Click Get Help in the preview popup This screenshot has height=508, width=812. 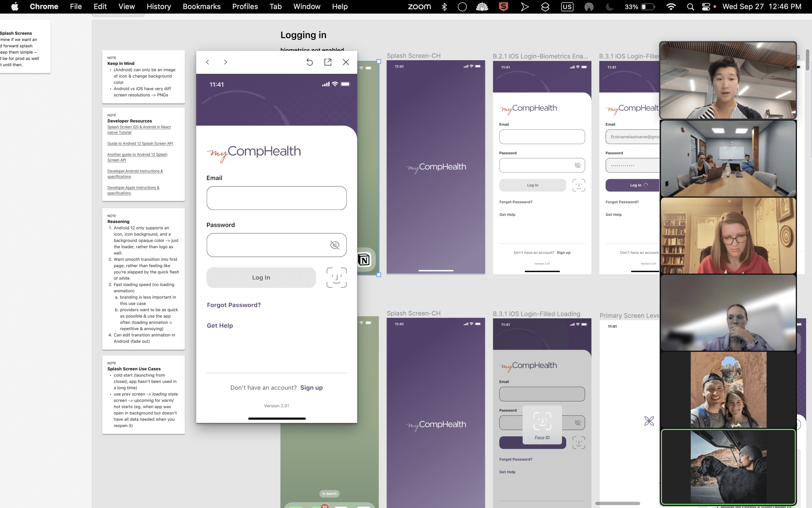tap(220, 326)
